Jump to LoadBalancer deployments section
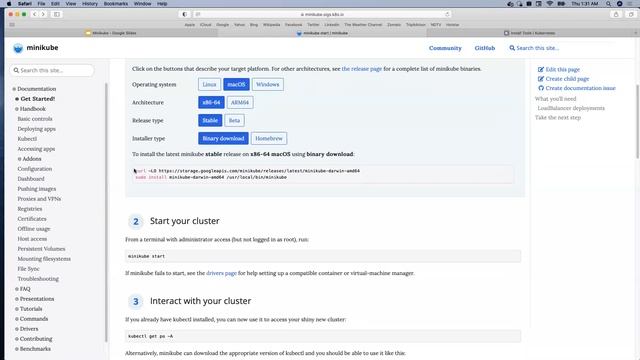The width and height of the screenshot is (640, 360). [571, 109]
